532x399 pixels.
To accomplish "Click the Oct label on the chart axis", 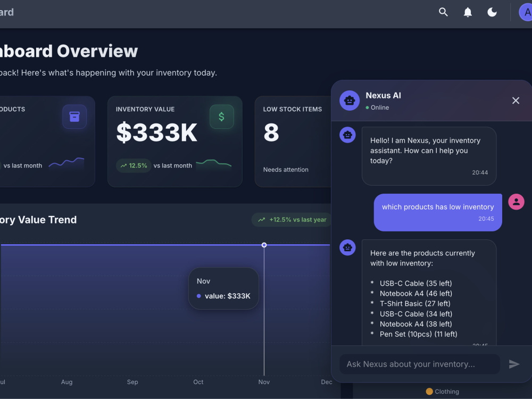I will (198, 382).
